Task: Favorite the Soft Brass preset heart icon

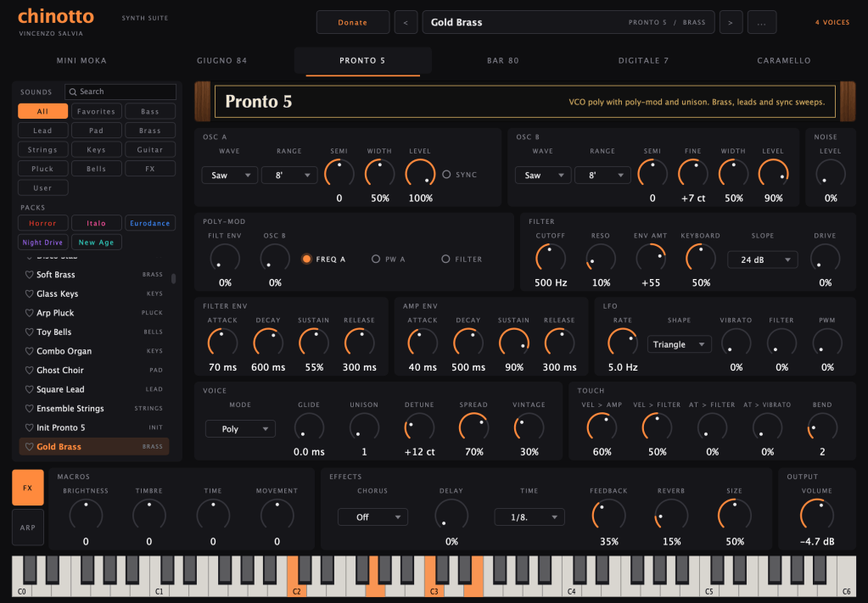Action: pyautogui.click(x=30, y=275)
